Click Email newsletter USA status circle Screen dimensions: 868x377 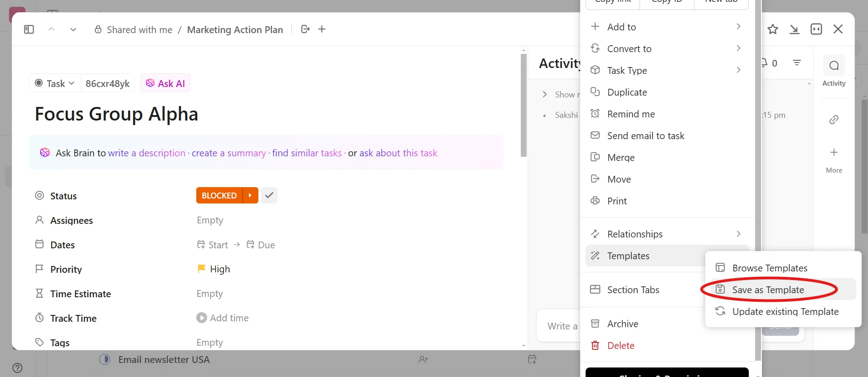[x=105, y=359]
